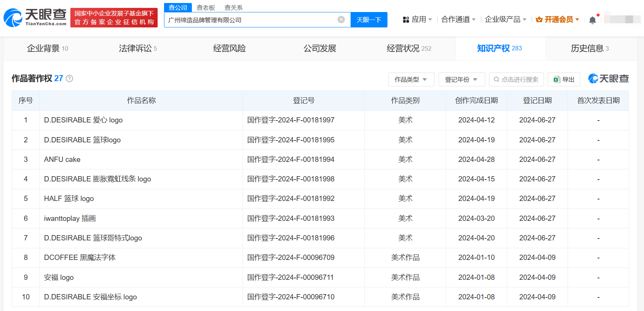Click registration number 国作登字-2024-F-00096711

(x=290, y=278)
